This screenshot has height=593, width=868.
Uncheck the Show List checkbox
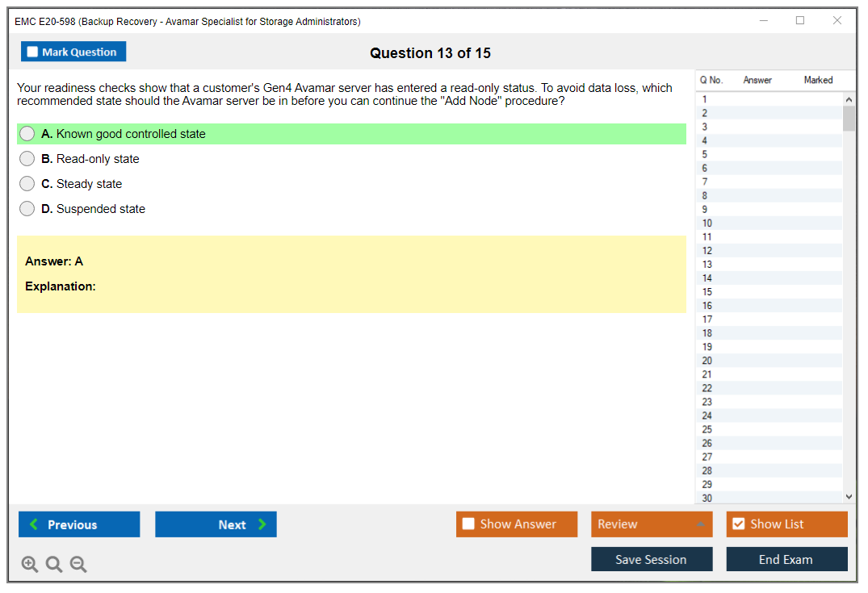[738, 524]
